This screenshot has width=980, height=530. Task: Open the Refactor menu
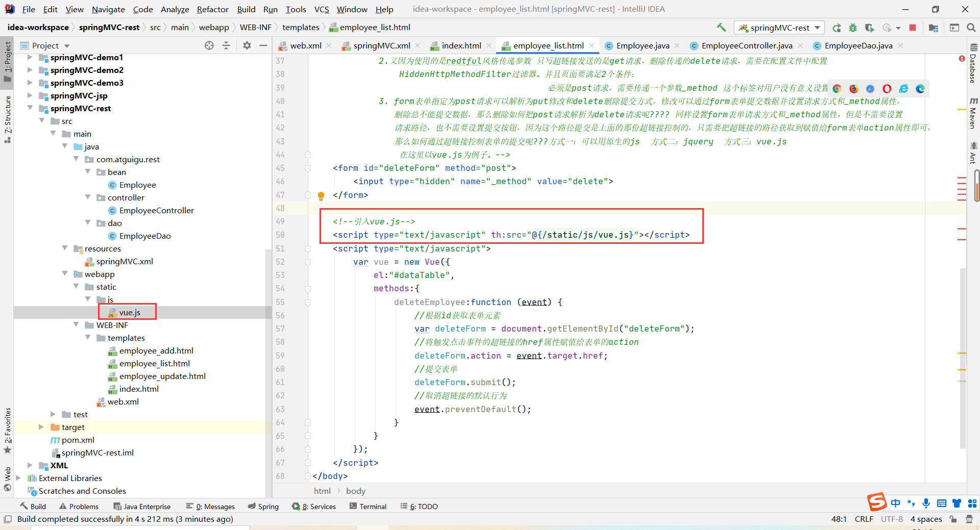click(213, 9)
